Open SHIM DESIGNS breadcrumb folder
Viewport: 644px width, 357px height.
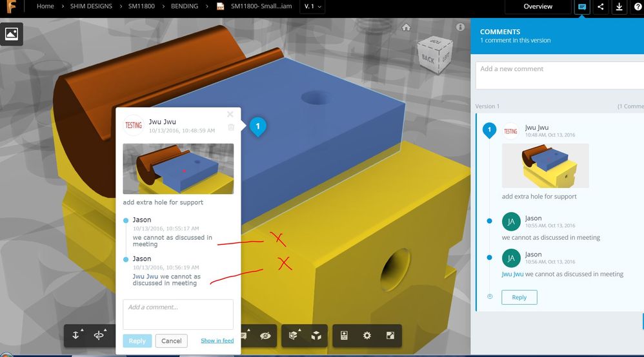click(x=91, y=6)
